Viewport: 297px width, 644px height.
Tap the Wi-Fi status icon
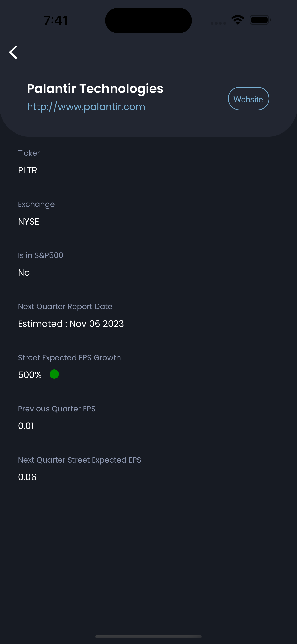pos(238,20)
